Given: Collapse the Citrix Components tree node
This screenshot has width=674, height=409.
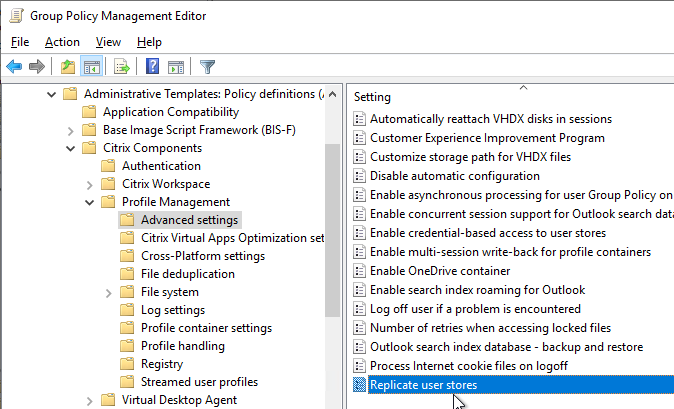Looking at the screenshot, I should click(x=70, y=148).
